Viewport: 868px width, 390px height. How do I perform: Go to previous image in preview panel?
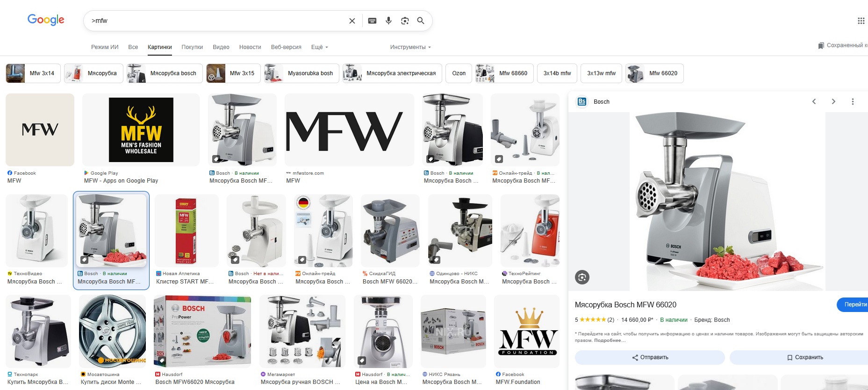pos(814,101)
